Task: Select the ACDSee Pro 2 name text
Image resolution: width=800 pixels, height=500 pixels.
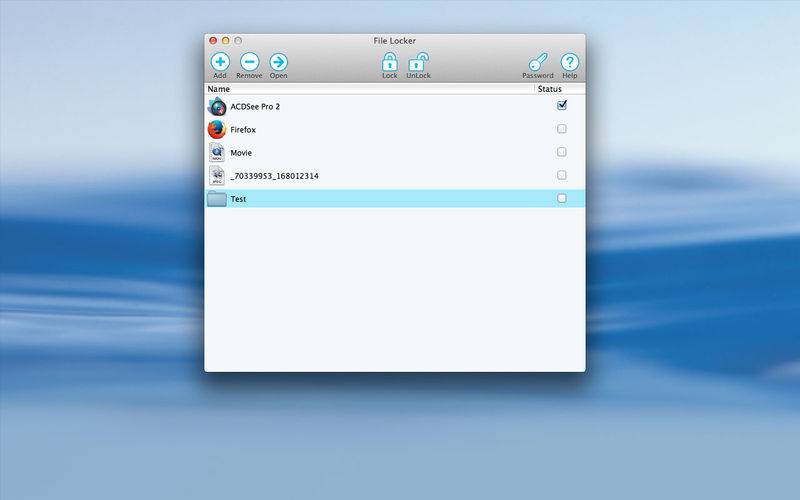Action: pos(255,107)
